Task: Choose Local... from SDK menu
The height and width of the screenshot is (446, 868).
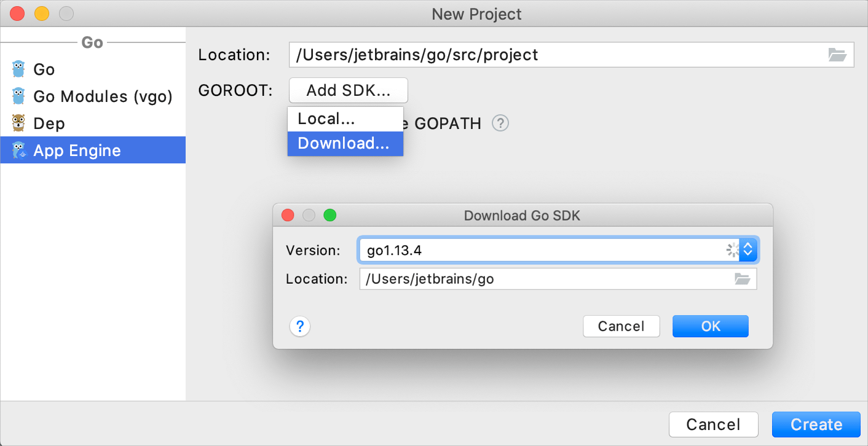Action: click(345, 119)
